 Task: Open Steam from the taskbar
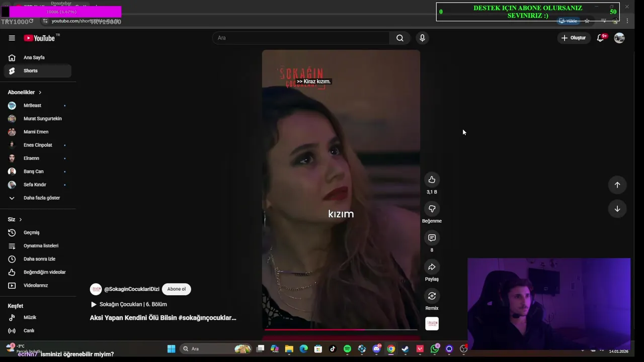pos(405,349)
